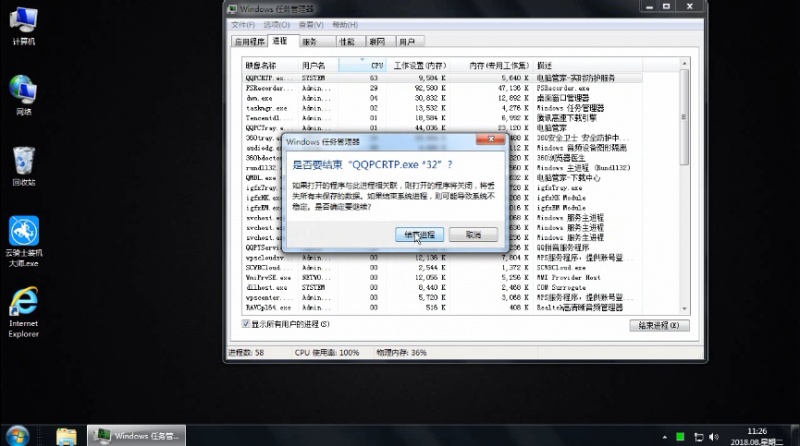Screen dimensions: 800x446
Task: Select the QQPCRTP.exe process row
Action: [442, 78]
